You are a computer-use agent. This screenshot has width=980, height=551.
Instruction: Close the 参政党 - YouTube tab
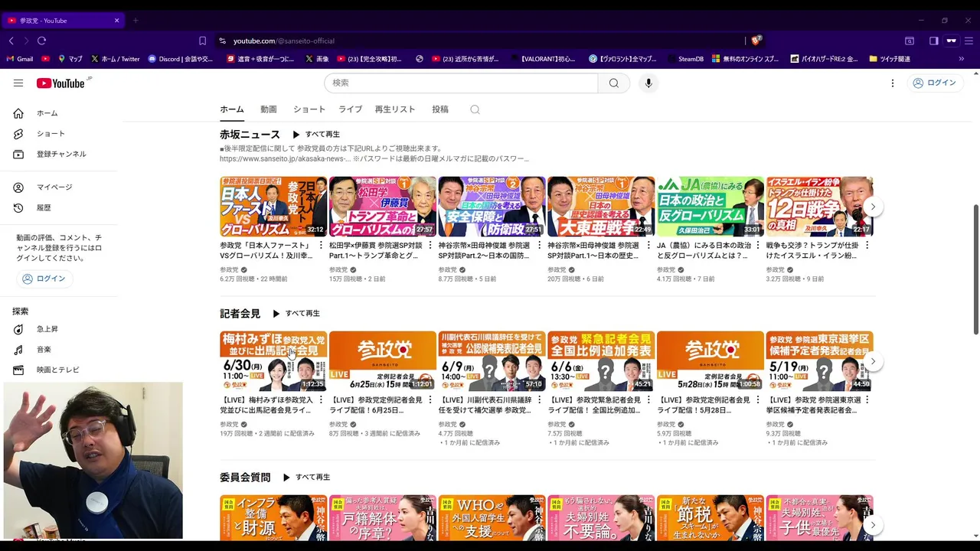116,21
